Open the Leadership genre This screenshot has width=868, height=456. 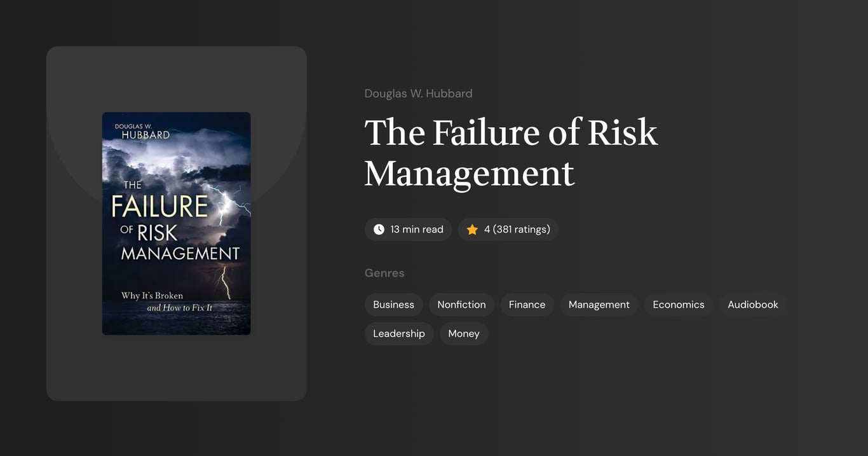coord(399,333)
